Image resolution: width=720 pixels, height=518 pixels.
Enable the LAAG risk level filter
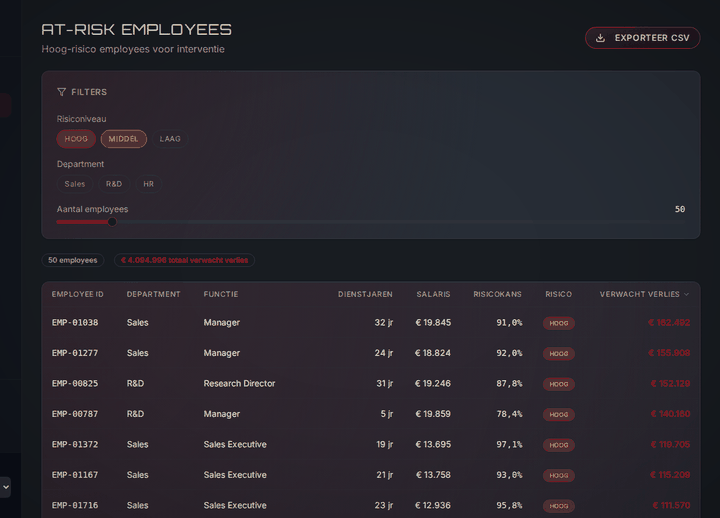[x=170, y=139]
